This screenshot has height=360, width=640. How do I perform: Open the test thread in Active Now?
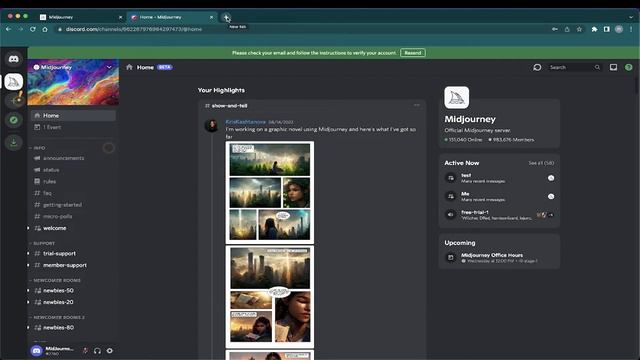pyautogui.click(x=499, y=178)
